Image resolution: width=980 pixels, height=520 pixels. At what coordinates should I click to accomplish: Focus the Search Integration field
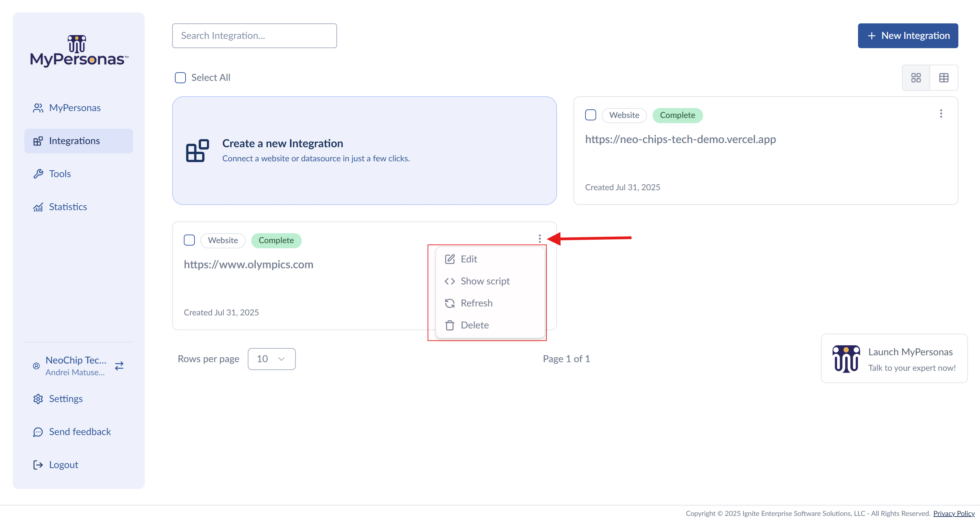[254, 36]
